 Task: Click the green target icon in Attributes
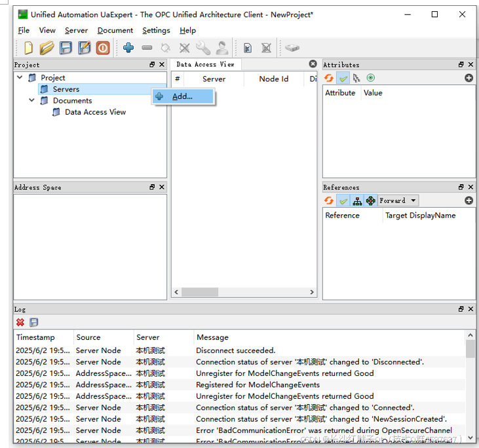coord(370,78)
